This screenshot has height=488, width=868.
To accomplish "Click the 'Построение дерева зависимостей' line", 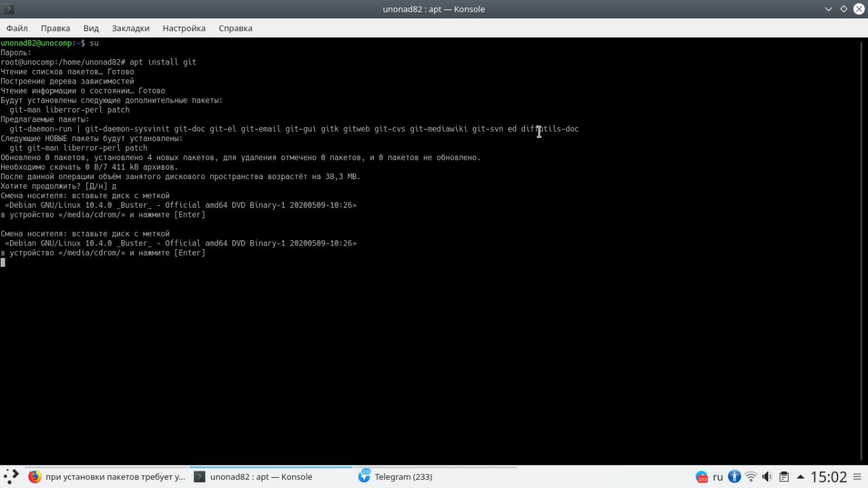I will coord(67,81).
